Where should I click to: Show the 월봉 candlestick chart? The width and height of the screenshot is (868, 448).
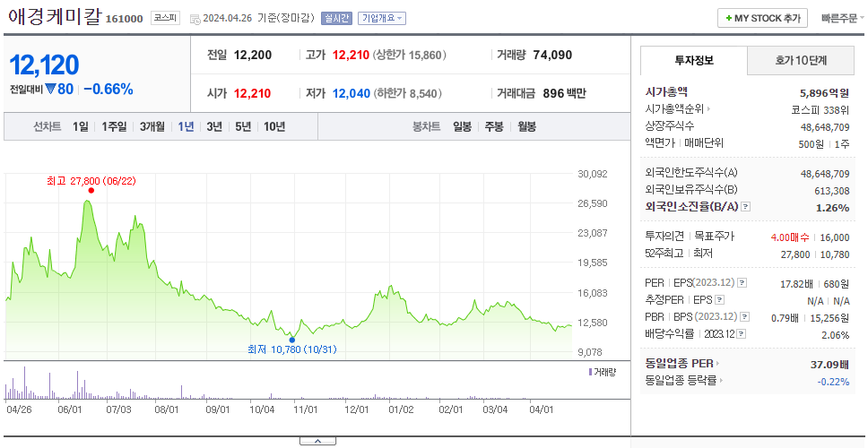coord(527,126)
